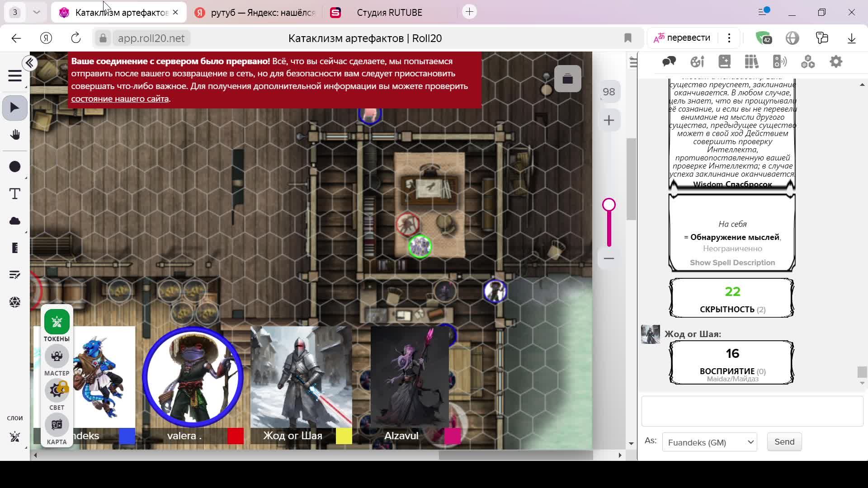This screenshot has width=868, height=488.
Task: Collapse the left toolbar with double chevron
Action: tap(30, 63)
